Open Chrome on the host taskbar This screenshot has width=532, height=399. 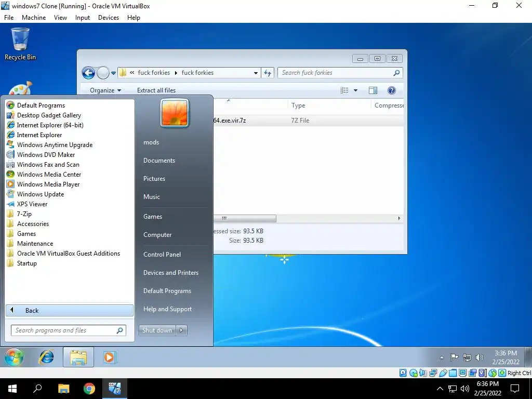point(89,389)
